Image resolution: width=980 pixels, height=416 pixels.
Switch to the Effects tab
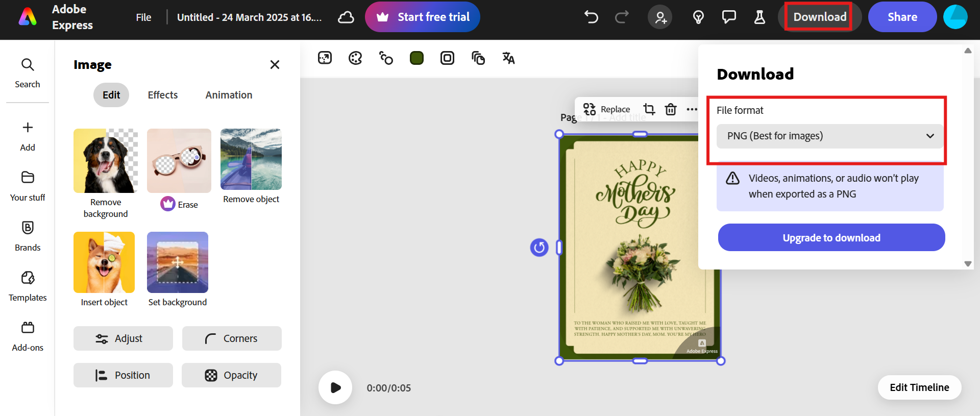point(163,95)
